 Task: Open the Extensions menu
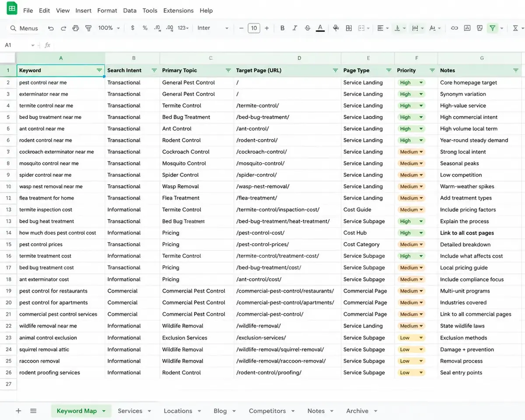coord(178,10)
